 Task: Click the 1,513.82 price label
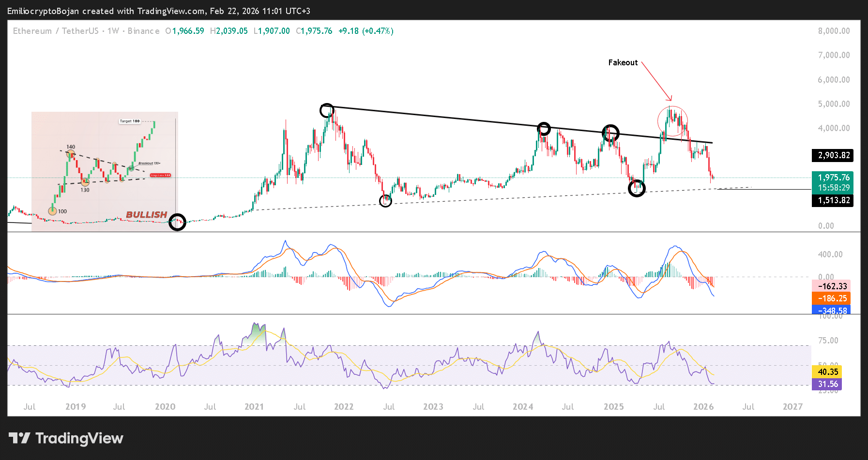pos(833,200)
